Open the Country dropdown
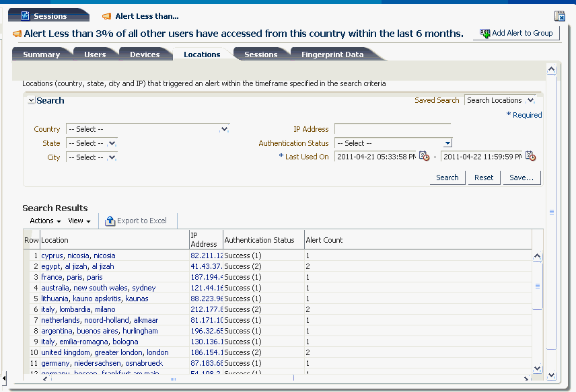Viewport: 576px width, 392px height. [225, 128]
